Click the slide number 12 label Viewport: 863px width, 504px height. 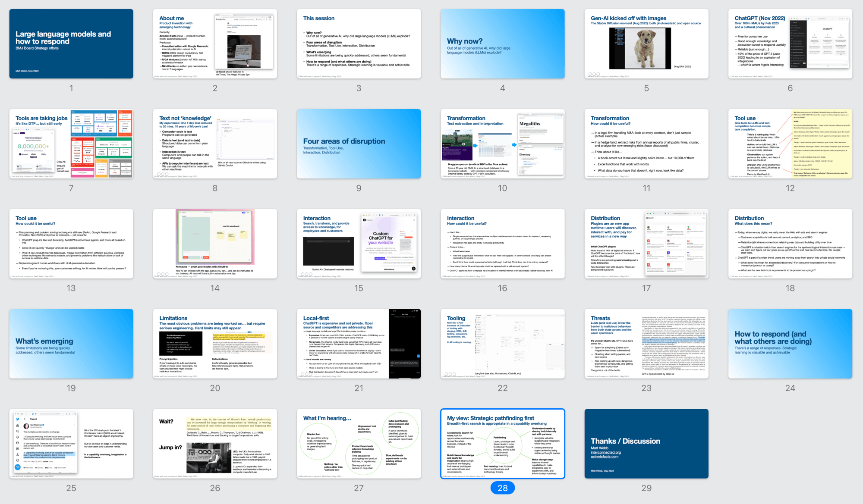click(x=790, y=188)
